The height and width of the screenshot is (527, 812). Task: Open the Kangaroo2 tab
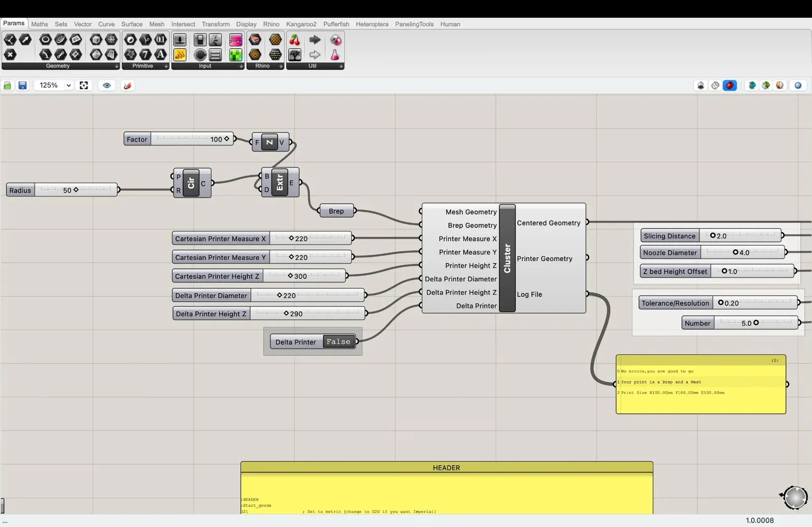click(x=301, y=24)
